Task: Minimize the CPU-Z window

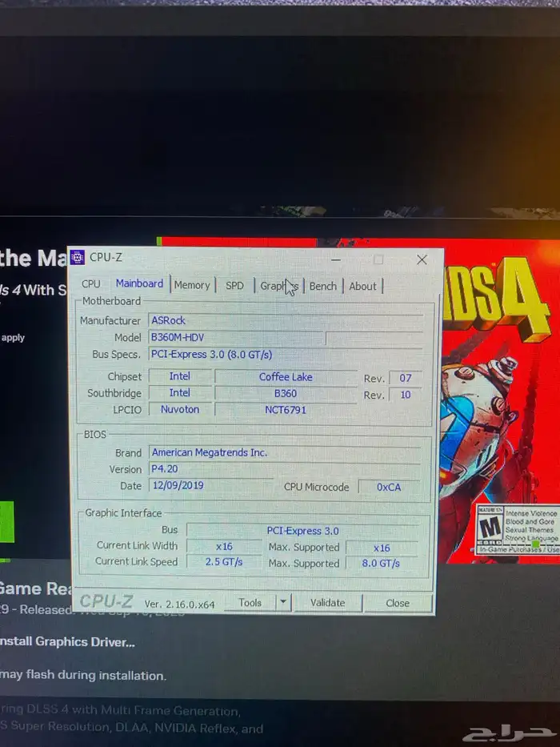Action: point(336,259)
